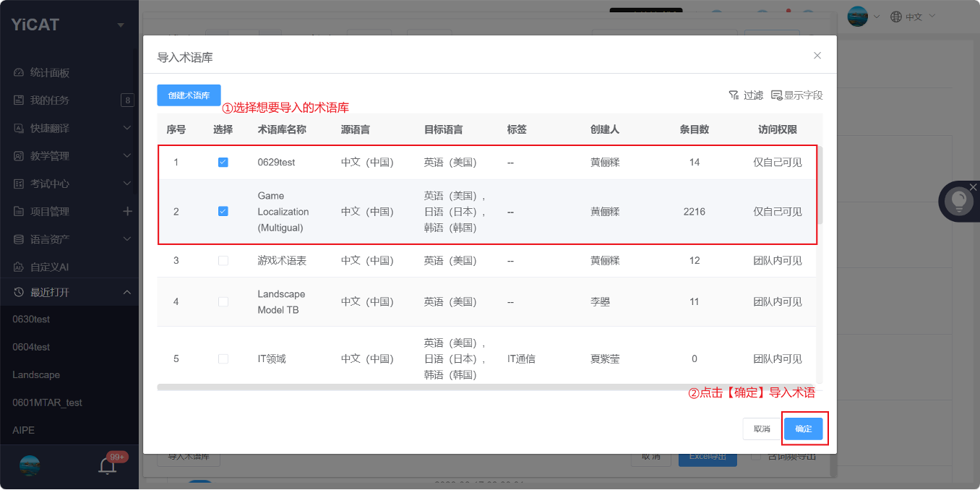Open the 统计面板 sidebar icon

point(19,72)
